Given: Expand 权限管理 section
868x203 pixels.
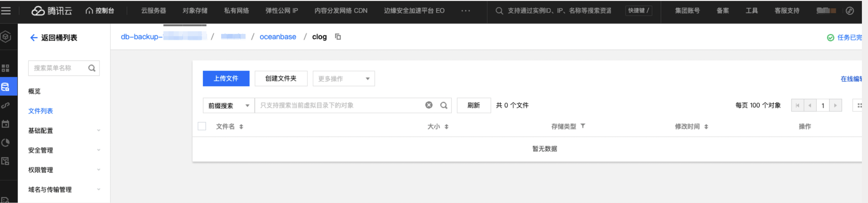Looking at the screenshot, I should point(64,170).
